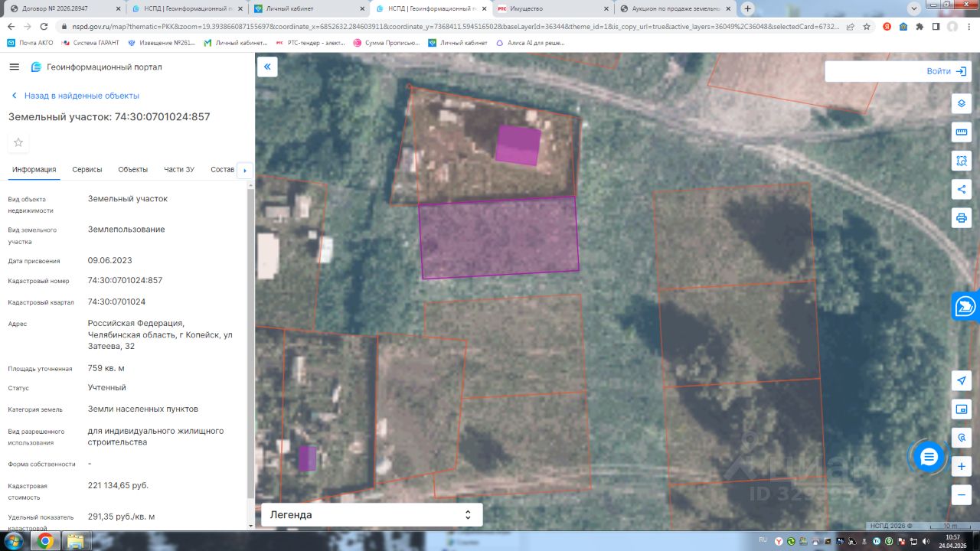The width and height of the screenshot is (980, 551).
Task: Open the Личный кабинет browser tab
Action: (x=310, y=8)
